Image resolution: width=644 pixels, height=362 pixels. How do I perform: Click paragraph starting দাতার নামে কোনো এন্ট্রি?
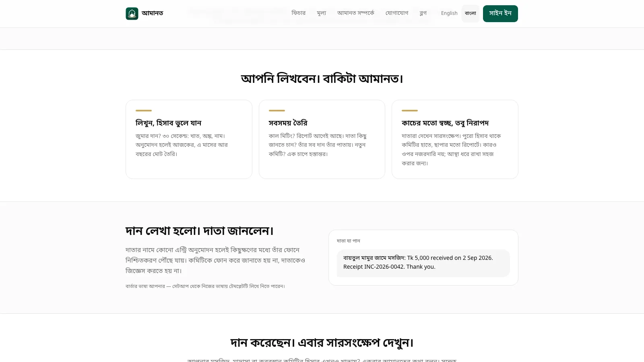coord(215,261)
